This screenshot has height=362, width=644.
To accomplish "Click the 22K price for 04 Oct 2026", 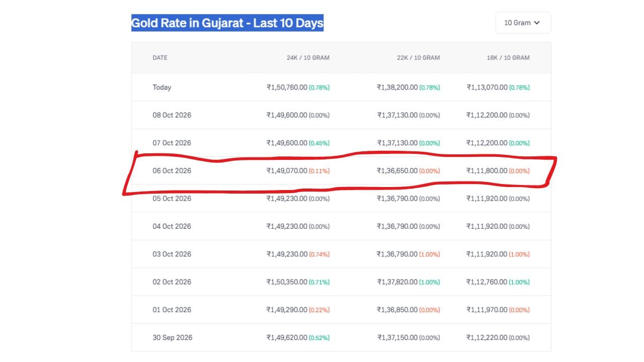I will [x=397, y=226].
